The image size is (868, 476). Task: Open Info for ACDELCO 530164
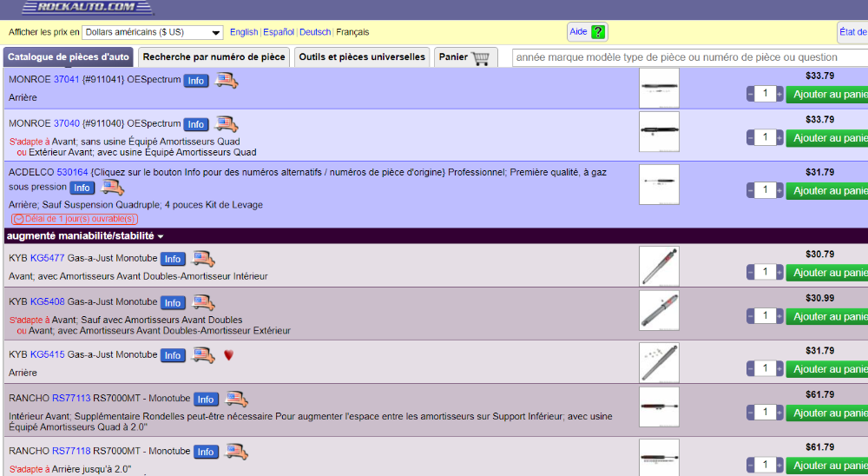point(82,188)
